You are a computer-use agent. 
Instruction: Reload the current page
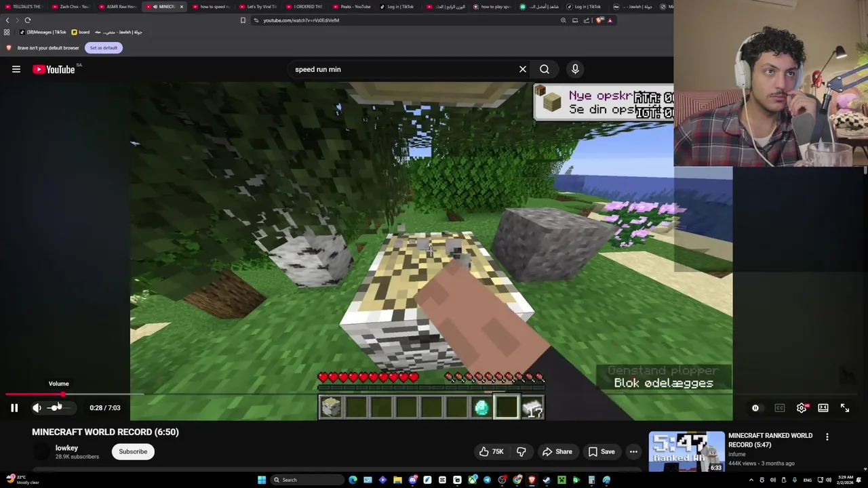[x=28, y=20]
